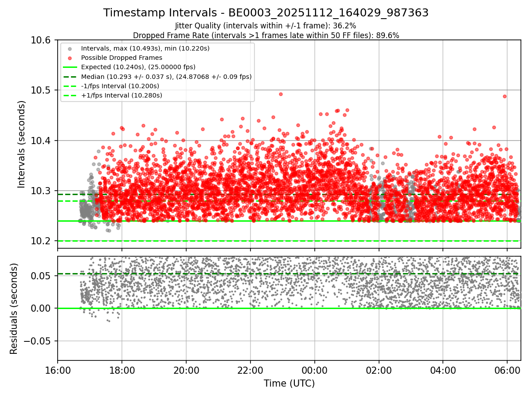Click the dark green dashed Median line sample in the legend
This screenshot has width=532, height=399.
71,77
